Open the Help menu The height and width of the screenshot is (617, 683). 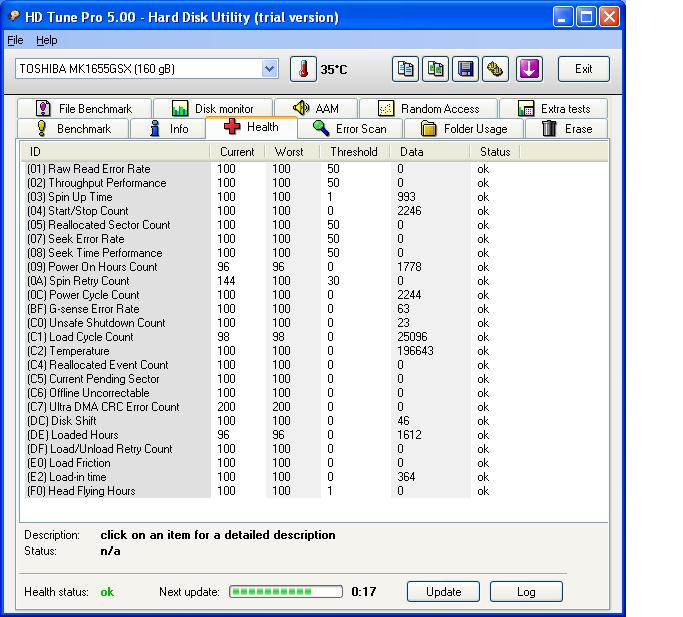pos(47,40)
